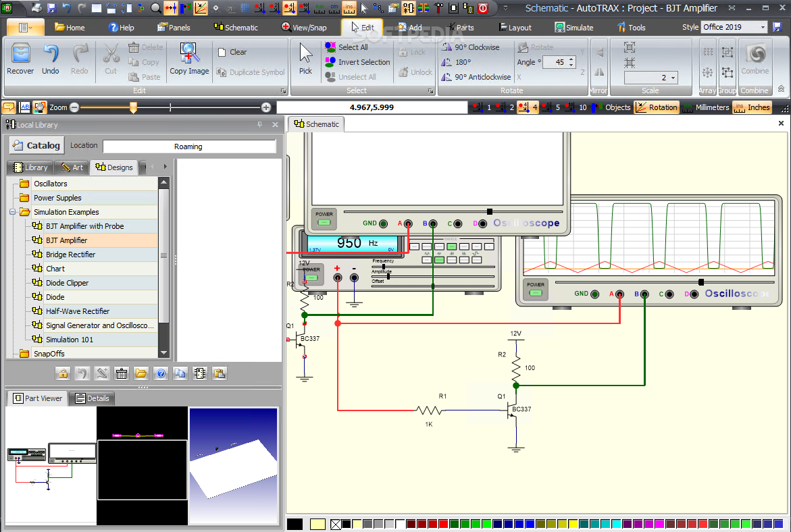Click the blue help icon below library tree
Image resolution: width=791 pixels, height=532 pixels.
(161, 373)
